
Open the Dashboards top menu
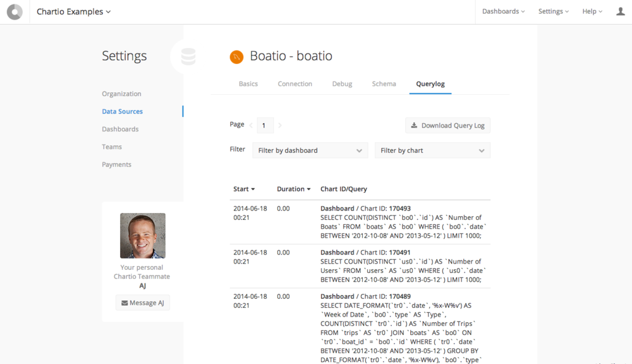click(504, 11)
